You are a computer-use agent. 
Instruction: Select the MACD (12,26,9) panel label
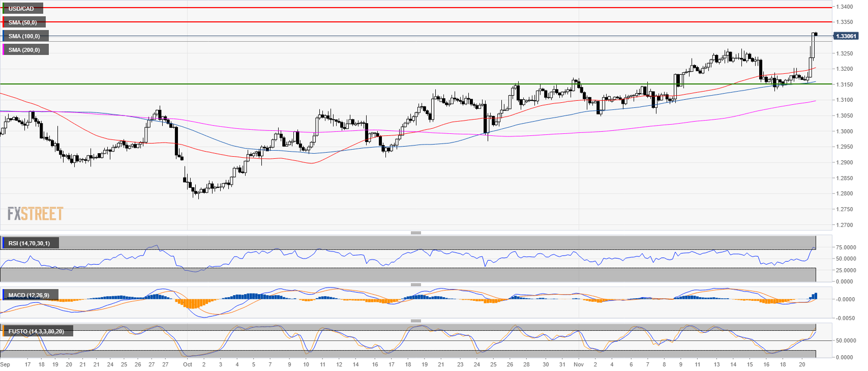29,295
